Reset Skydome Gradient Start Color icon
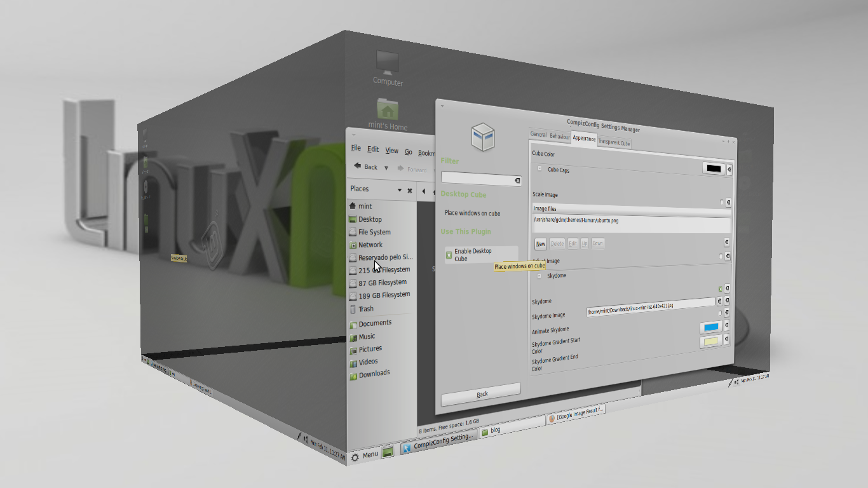868x488 pixels. point(726,325)
